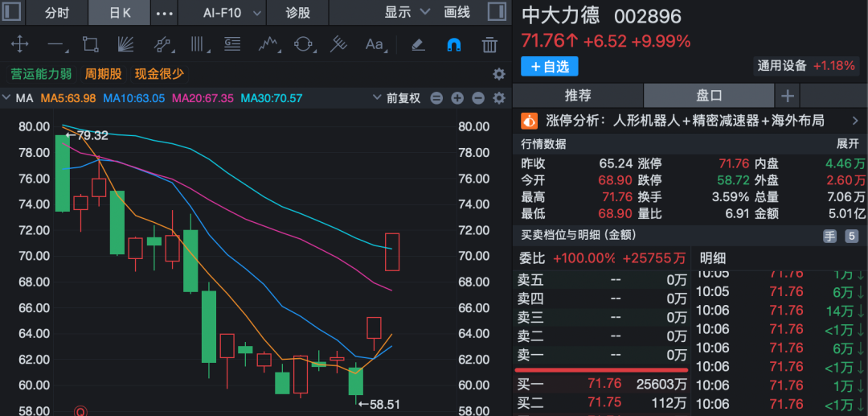Screen dimensions: 868x416
Task: Click the MA5:63.98 orange indicator label
Action: [68, 99]
